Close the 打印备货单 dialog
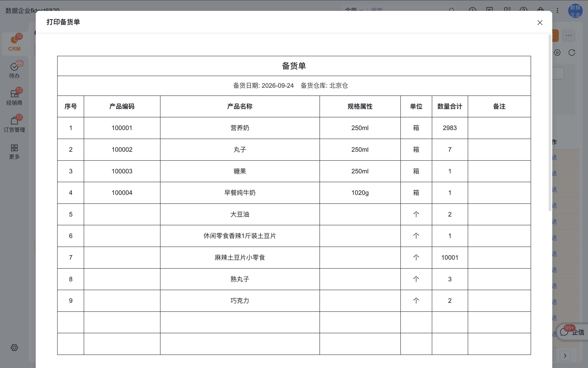The height and width of the screenshot is (368, 588). [x=540, y=23]
